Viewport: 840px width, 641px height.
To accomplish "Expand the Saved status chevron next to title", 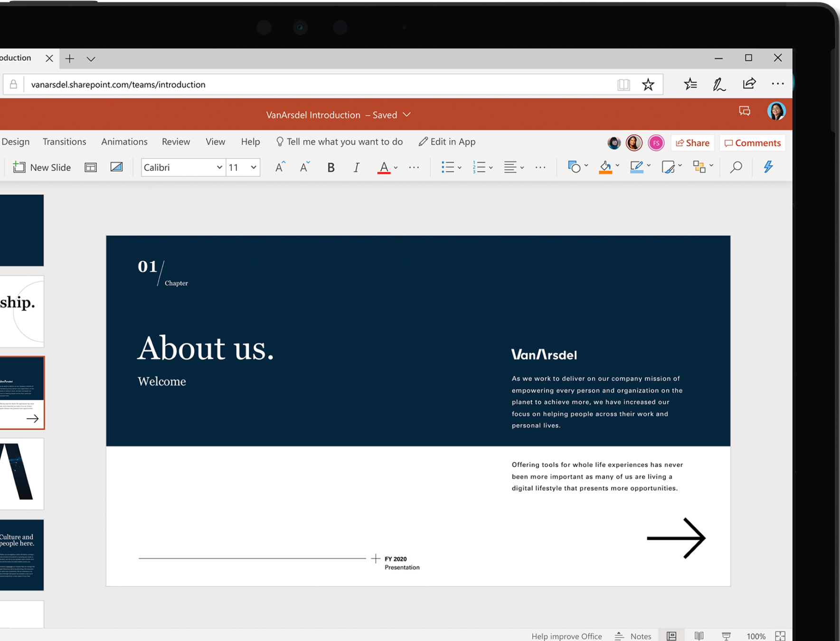I will [x=406, y=114].
